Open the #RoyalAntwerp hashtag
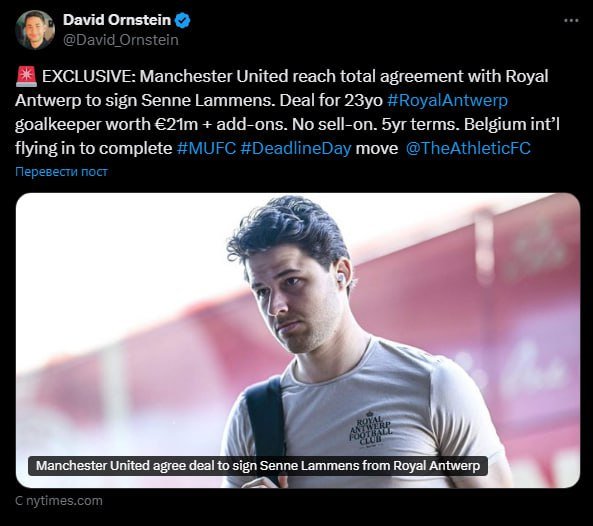 (x=447, y=101)
